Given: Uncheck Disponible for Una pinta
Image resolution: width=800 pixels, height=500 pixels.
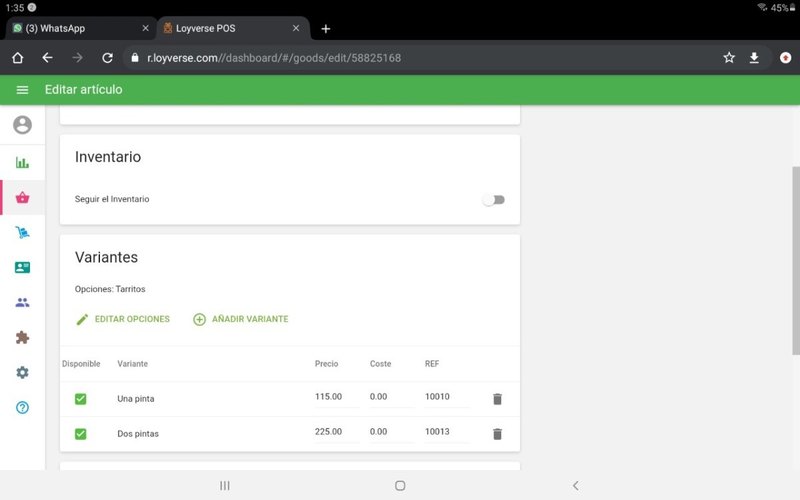Looking at the screenshot, I should (81, 399).
